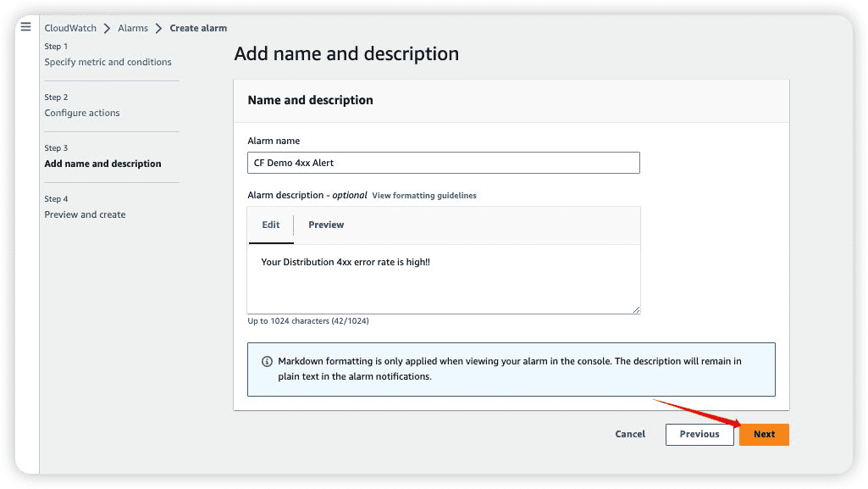Go back with the Previous button
Viewport: 868px width, 489px height.
click(x=699, y=434)
